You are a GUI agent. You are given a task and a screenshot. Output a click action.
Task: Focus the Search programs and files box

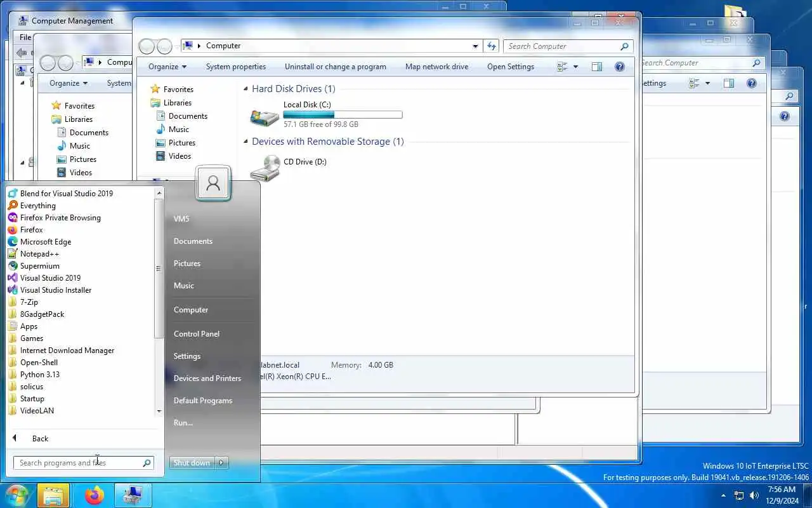(x=83, y=463)
